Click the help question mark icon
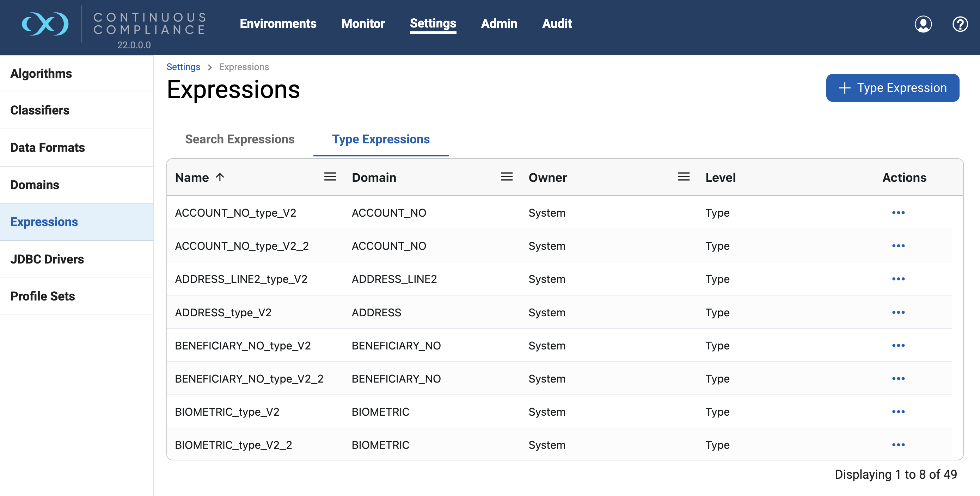The width and height of the screenshot is (980, 496). pyautogui.click(x=960, y=24)
